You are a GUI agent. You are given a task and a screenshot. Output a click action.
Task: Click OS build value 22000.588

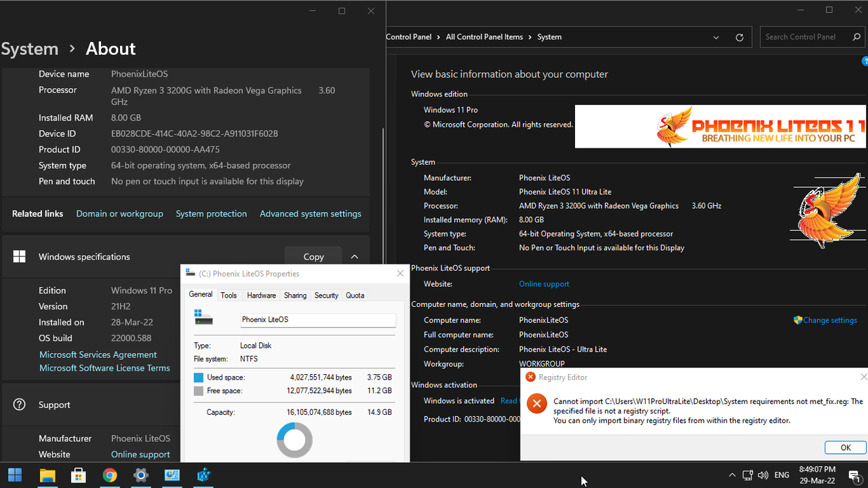click(x=131, y=338)
